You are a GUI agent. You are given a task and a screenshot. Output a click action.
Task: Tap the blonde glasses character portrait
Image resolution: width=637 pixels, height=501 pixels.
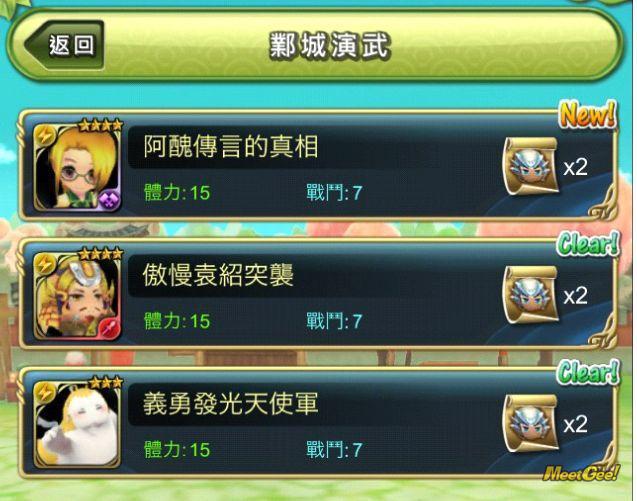77,167
